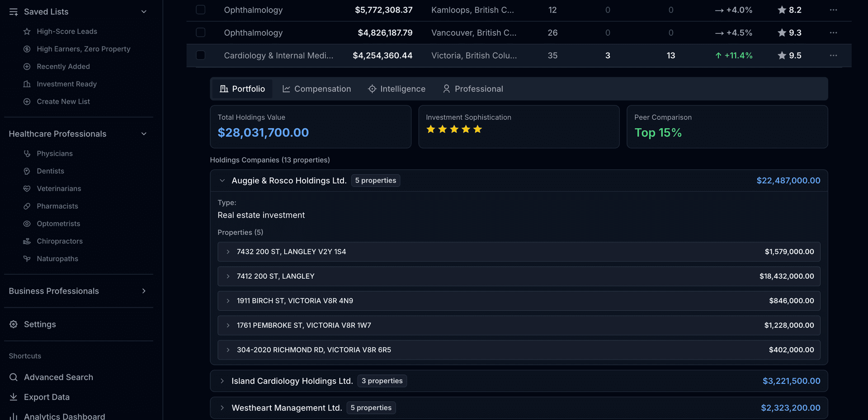Image resolution: width=868 pixels, height=420 pixels.
Task: Click the star icon beside High-Score Leads
Action: click(x=27, y=32)
